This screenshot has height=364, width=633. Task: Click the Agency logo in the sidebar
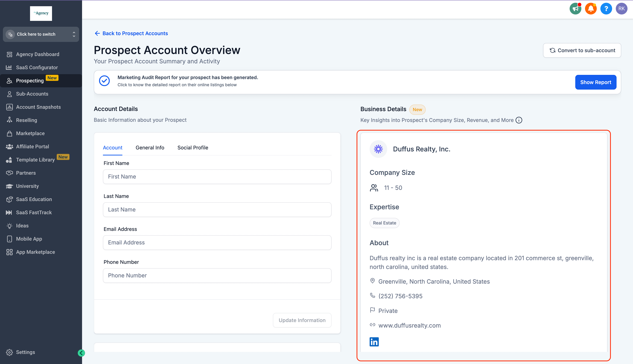pos(41,13)
